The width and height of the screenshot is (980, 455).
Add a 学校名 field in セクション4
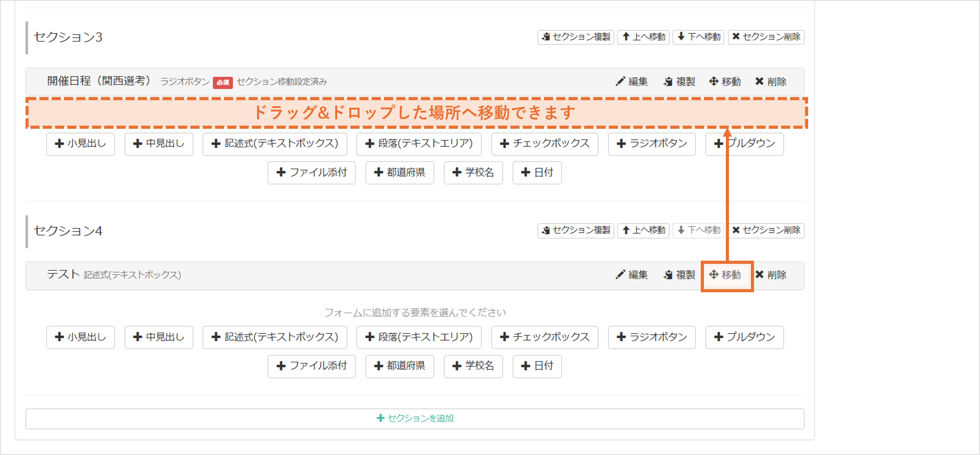(473, 366)
